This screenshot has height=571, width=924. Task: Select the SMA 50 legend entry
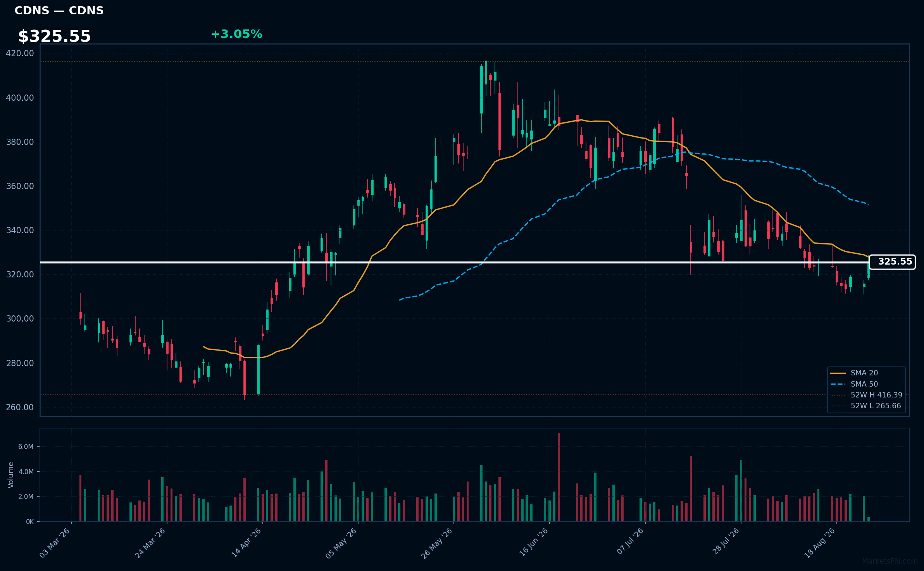(854, 384)
